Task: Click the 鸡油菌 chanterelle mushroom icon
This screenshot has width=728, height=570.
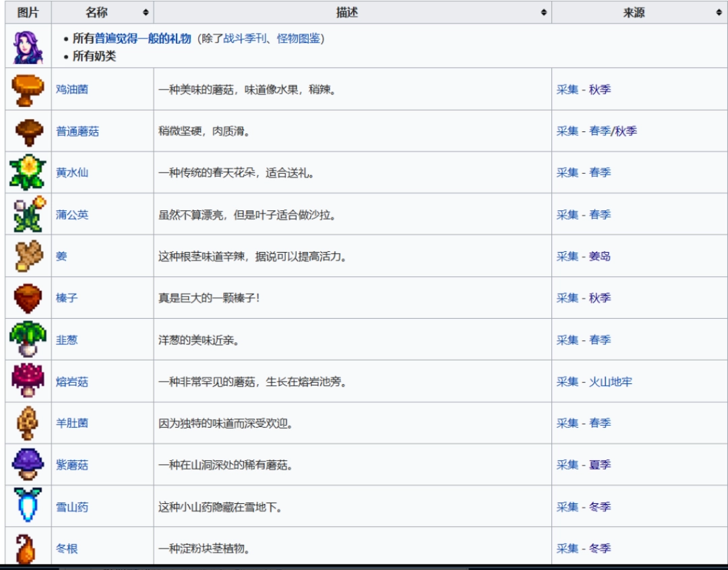Action: pyautogui.click(x=28, y=90)
